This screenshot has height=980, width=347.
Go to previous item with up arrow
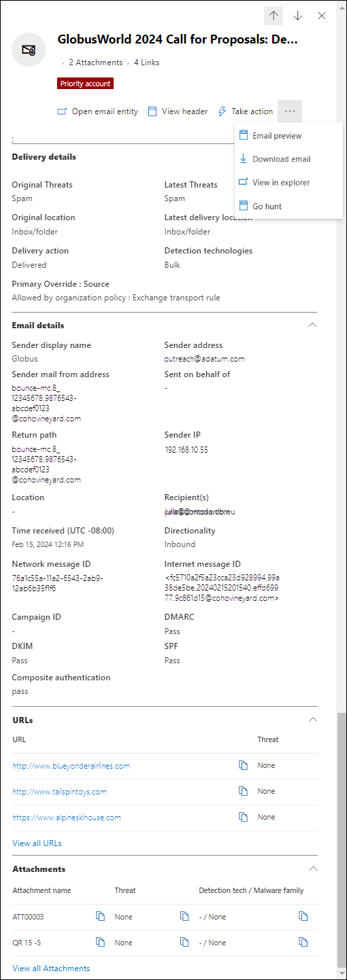point(274,16)
